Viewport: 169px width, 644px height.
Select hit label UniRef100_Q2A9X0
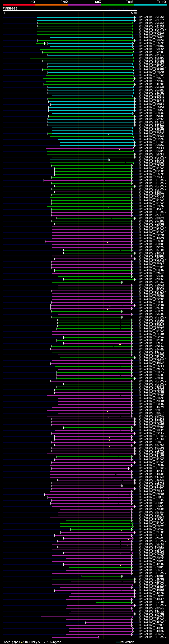click(x=152, y=34)
